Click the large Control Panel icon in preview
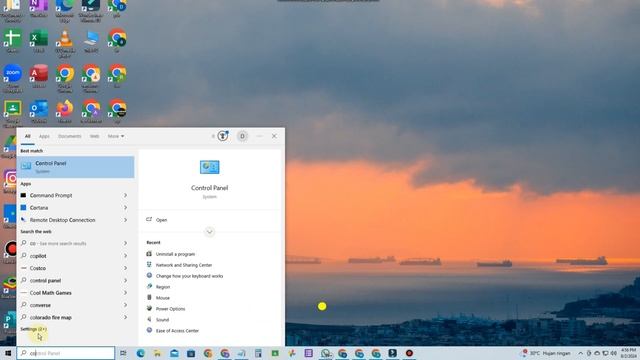Viewport: 640px width, 360px height. (x=209, y=167)
